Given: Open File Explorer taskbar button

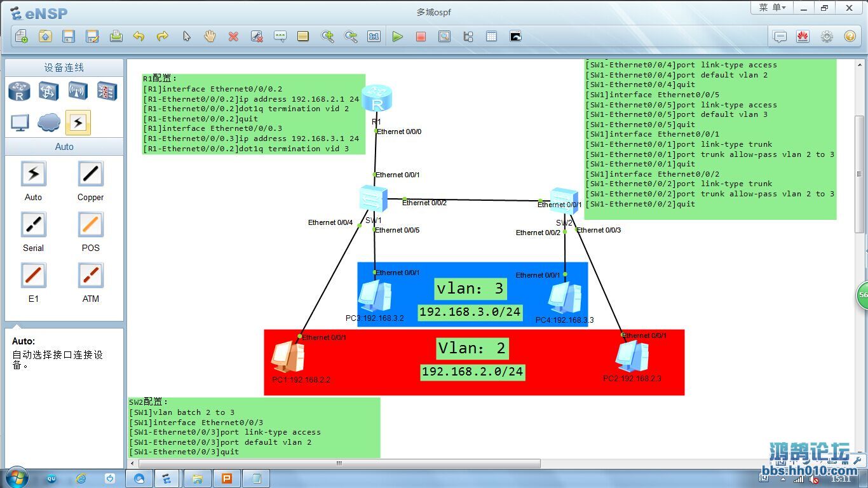Looking at the screenshot, I should (197, 478).
